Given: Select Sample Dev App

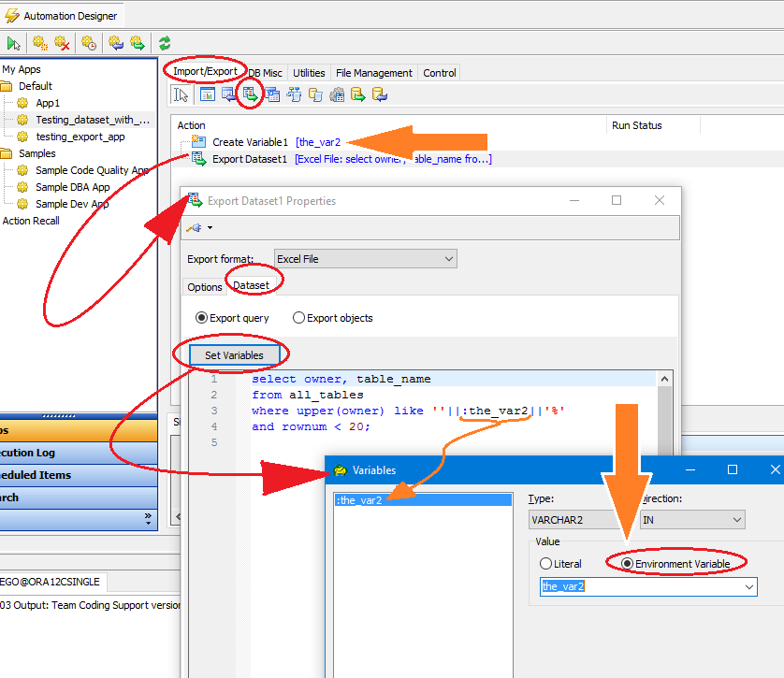Looking at the screenshot, I should click(x=72, y=204).
